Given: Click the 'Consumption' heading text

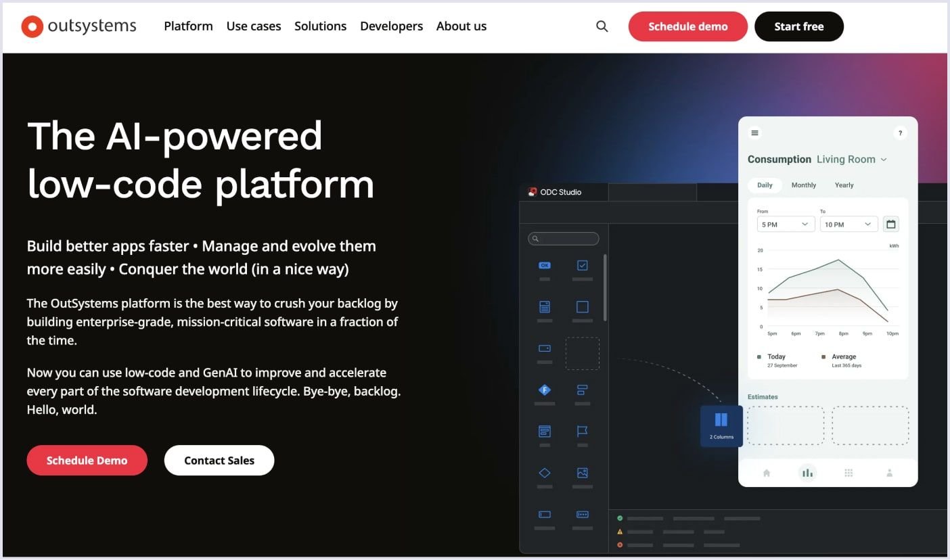Looking at the screenshot, I should [779, 160].
